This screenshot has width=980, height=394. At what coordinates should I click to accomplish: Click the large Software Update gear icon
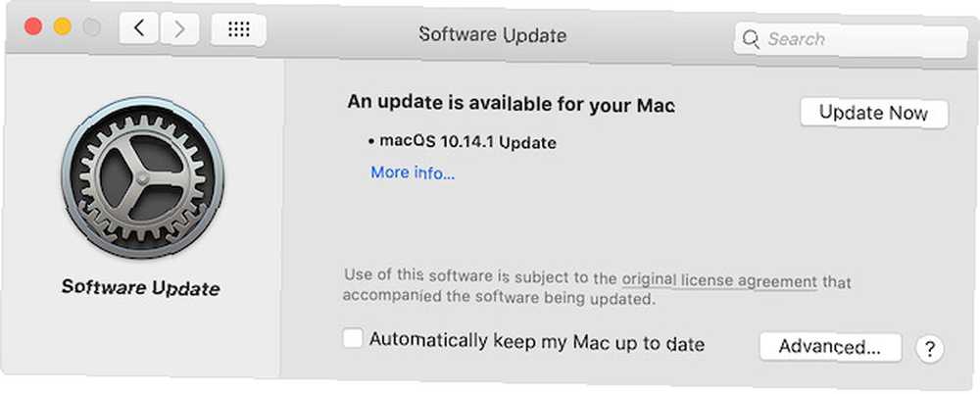point(142,178)
